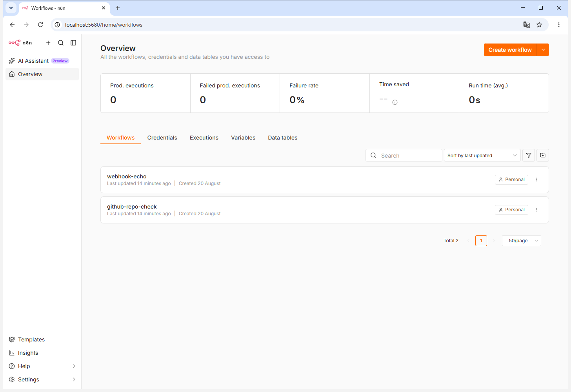This screenshot has height=392, width=571.
Task: Switch to the Variables tab
Action: click(x=243, y=138)
